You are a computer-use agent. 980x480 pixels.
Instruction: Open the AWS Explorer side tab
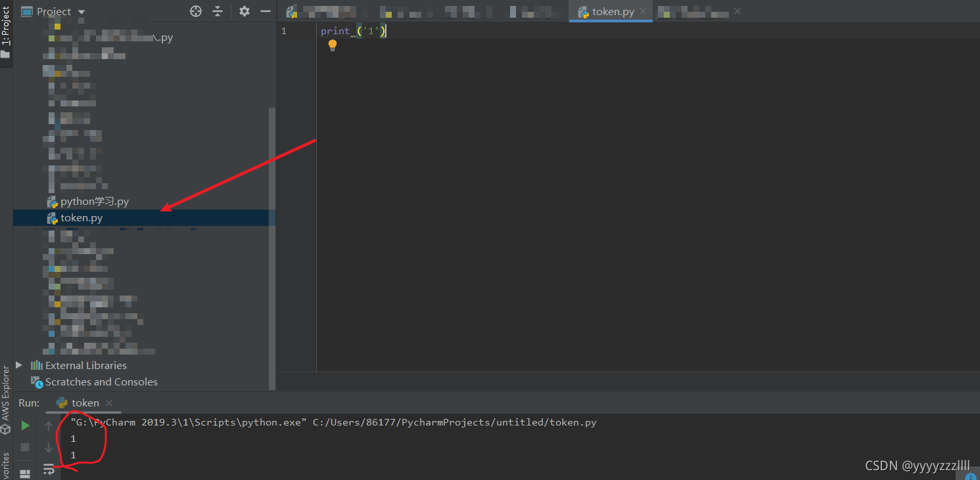(x=6, y=399)
